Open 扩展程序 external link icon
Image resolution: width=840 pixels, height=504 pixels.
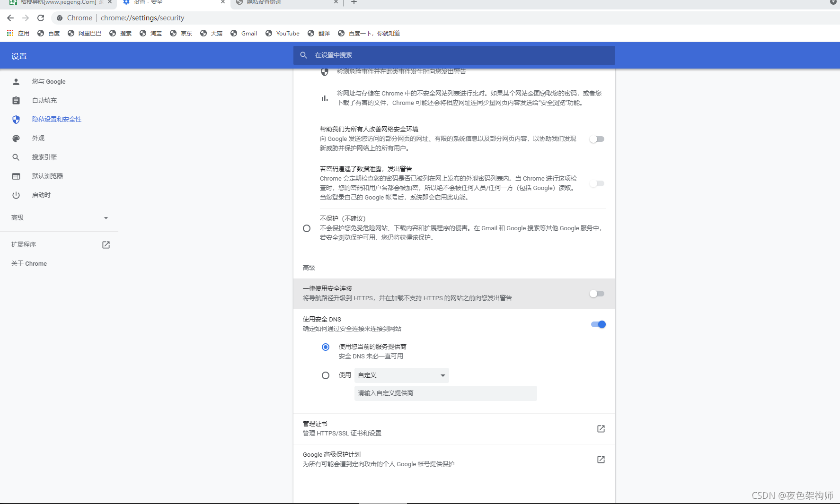pos(106,245)
